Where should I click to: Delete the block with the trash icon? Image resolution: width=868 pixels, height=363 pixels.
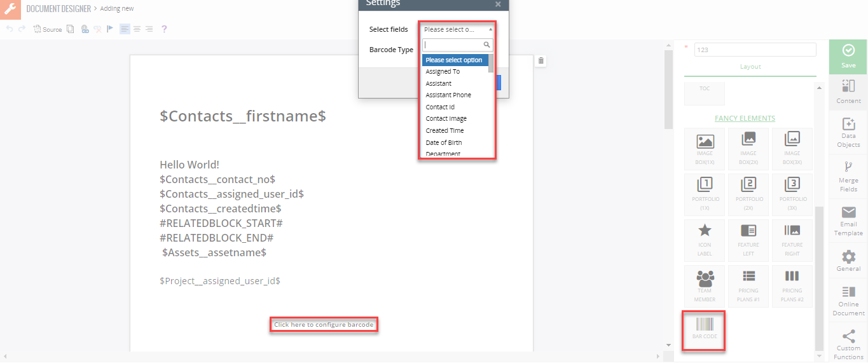(541, 60)
